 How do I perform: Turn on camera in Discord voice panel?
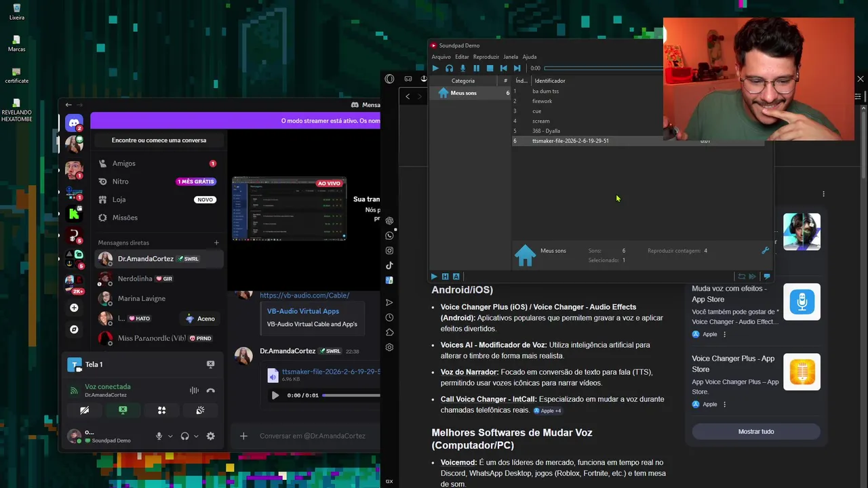(84, 410)
